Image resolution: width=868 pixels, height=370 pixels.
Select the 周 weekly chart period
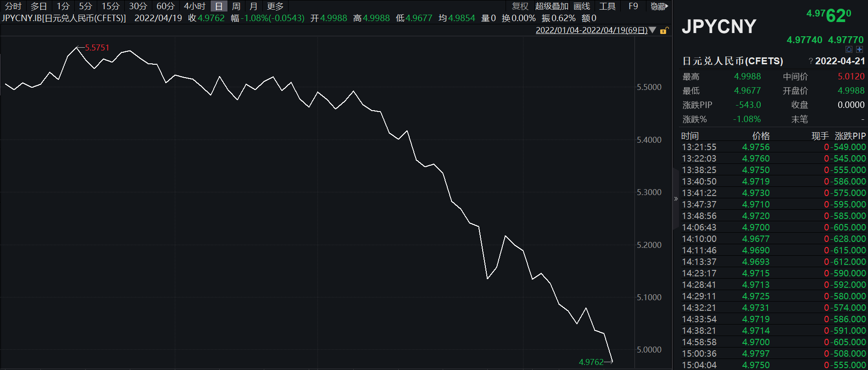click(236, 6)
